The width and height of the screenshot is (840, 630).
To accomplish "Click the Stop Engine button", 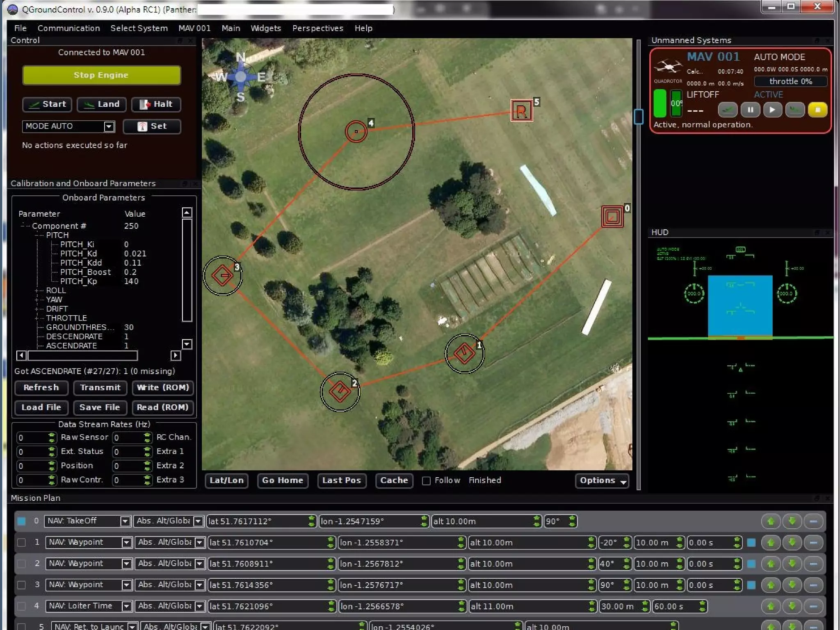I will point(101,75).
